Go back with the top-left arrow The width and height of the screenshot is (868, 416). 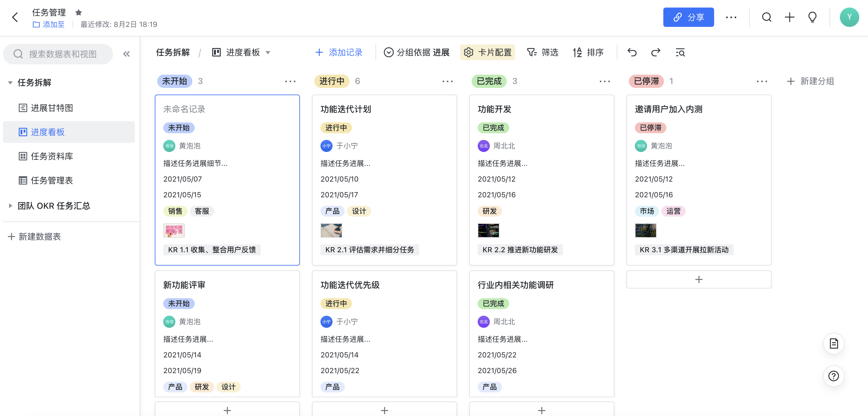pyautogui.click(x=15, y=17)
